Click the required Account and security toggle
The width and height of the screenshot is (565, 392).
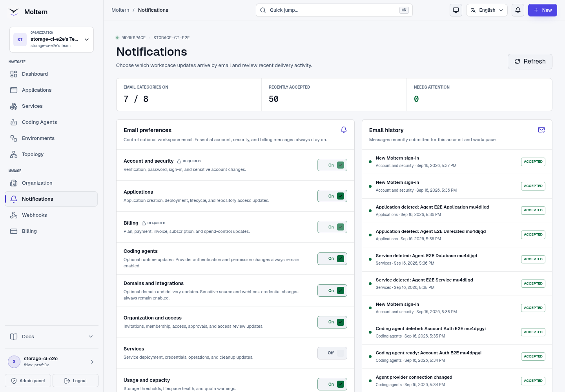tap(332, 165)
